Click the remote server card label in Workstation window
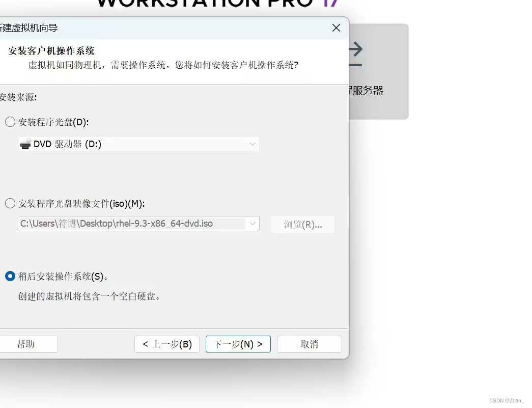Viewport: 532px width, 408px height. click(366, 91)
